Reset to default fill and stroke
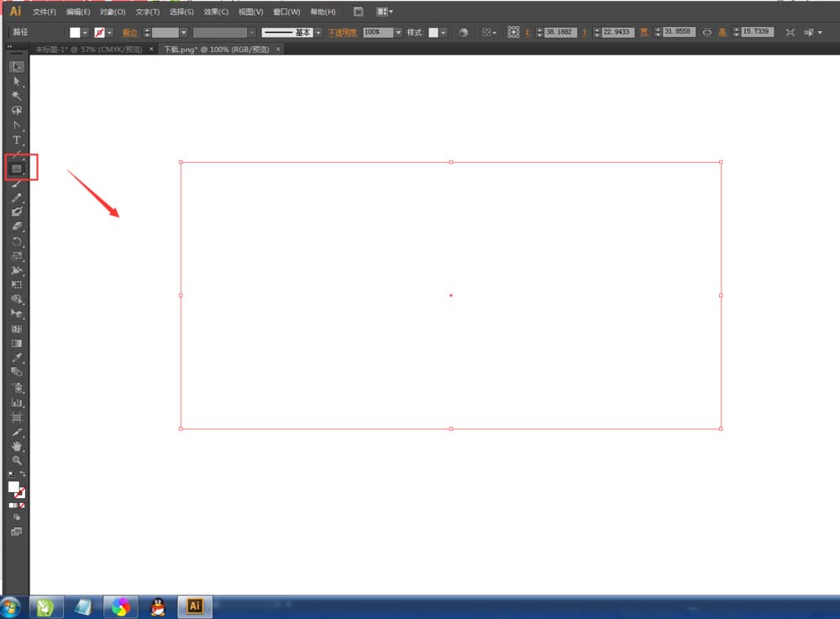 point(11,475)
